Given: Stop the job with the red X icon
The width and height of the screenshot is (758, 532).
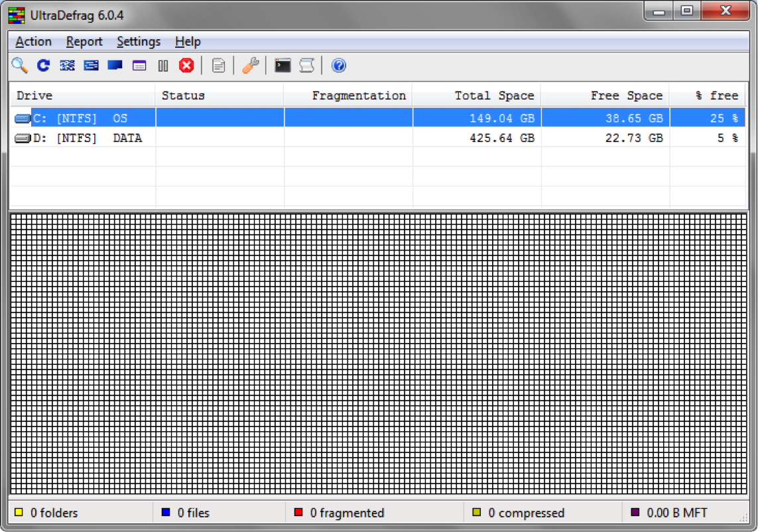Looking at the screenshot, I should (186, 65).
